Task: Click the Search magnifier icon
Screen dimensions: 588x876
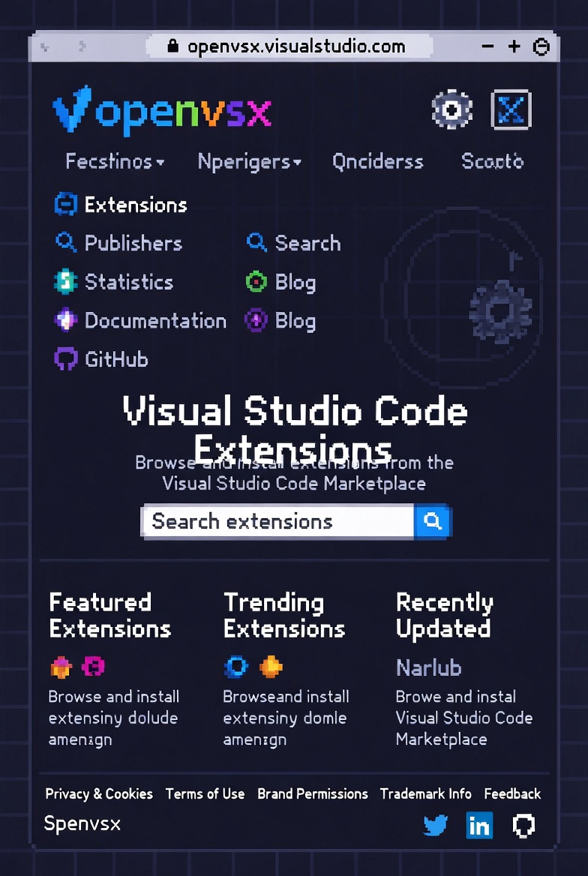Action: click(x=256, y=243)
